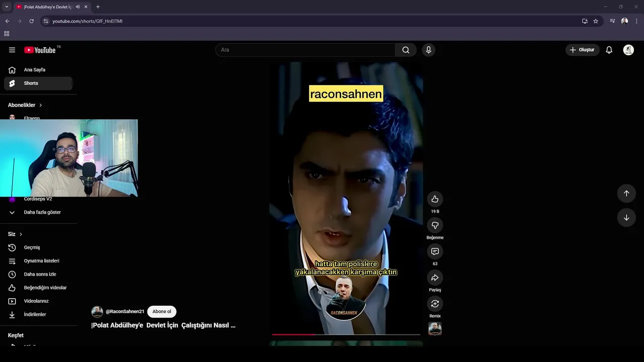This screenshot has width=644, height=362.
Task: Click the install/cast icon in address bar
Action: click(x=585, y=21)
